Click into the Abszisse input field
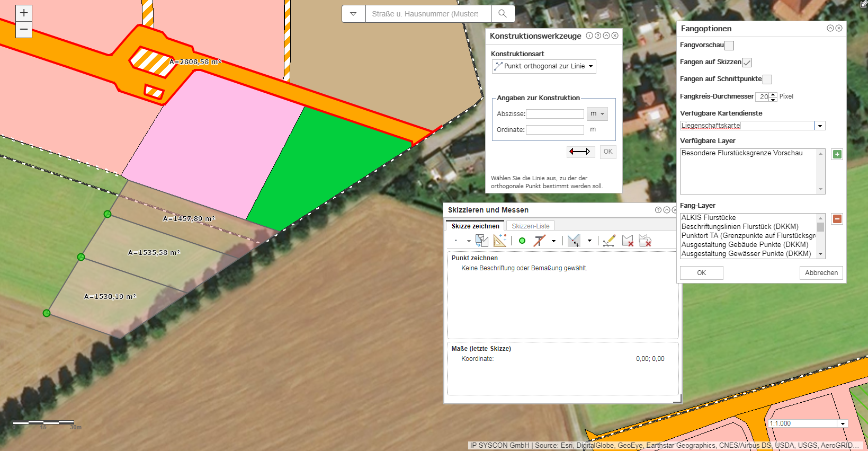Viewport: 868px width, 451px height. tap(554, 114)
